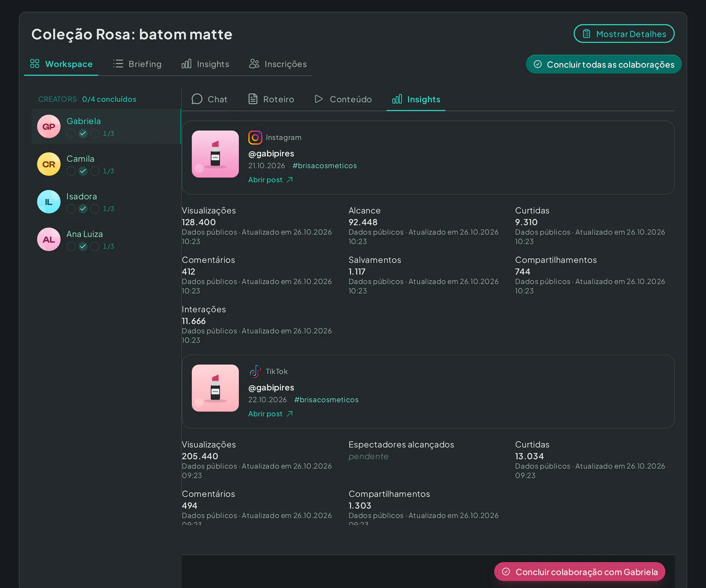Click the Salvamentos value "1.117"
This screenshot has height=588, width=706.
click(357, 272)
